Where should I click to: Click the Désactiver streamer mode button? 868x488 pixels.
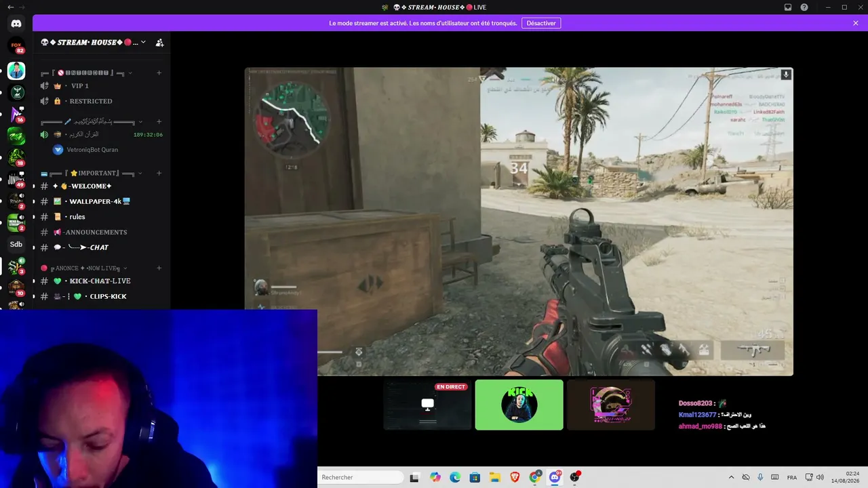[541, 23]
